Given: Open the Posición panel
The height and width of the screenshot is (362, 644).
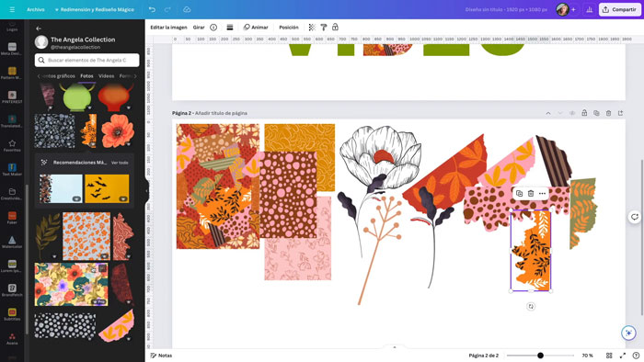Looking at the screenshot, I should point(289,27).
